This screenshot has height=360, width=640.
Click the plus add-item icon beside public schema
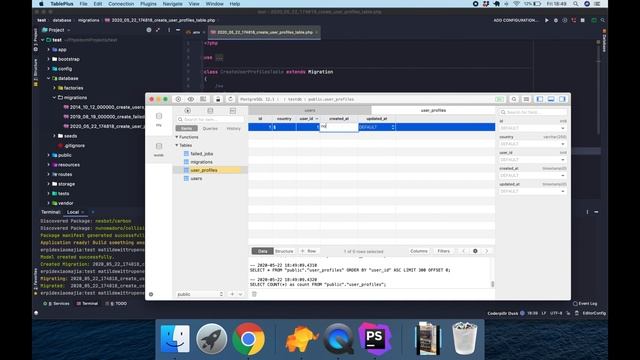[232, 294]
